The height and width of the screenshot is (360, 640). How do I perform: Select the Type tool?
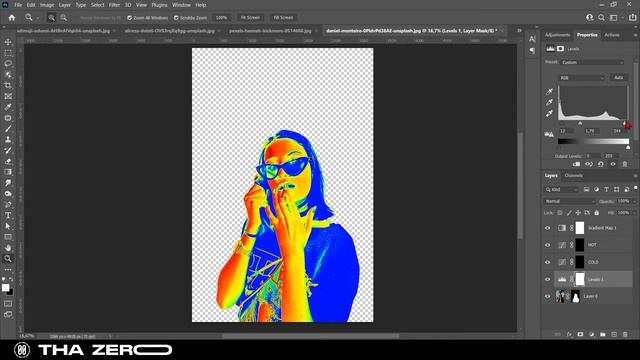pos(8,215)
